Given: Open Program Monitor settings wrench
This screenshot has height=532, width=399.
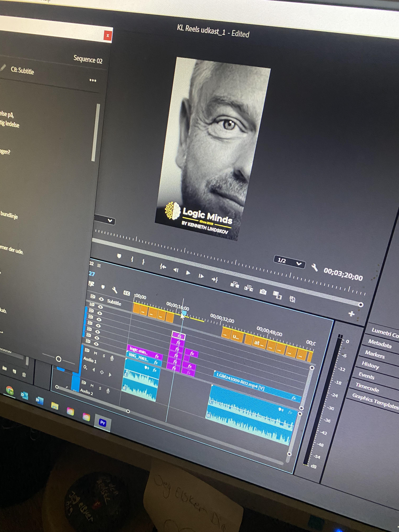Looking at the screenshot, I should point(315,267).
